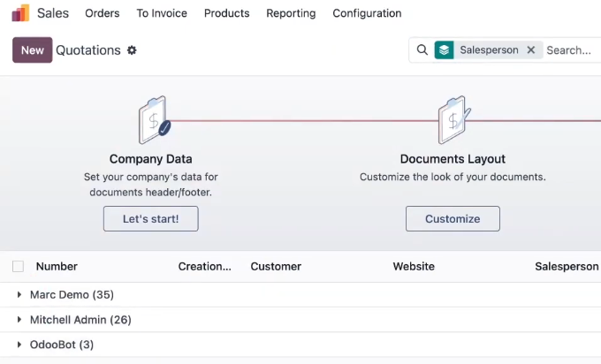Screen dimensions: 601x364
Task: Create a New quotation
Action: 32,49
